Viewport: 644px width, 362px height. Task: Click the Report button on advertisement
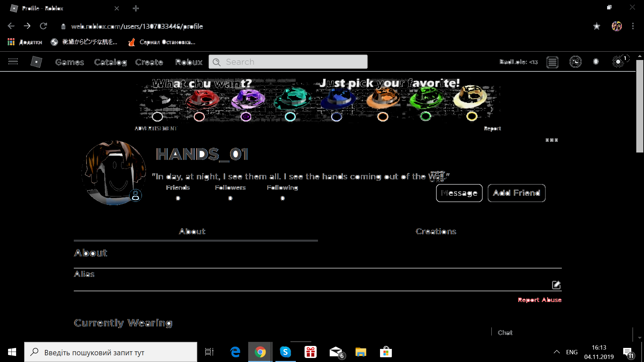point(492,128)
